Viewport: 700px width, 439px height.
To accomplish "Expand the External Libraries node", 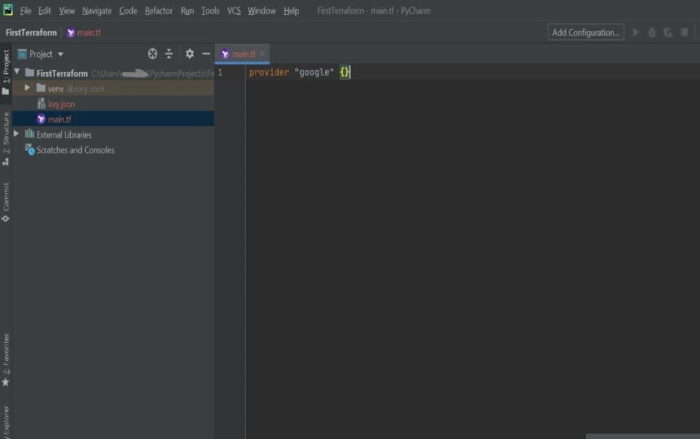I will pyautogui.click(x=16, y=134).
